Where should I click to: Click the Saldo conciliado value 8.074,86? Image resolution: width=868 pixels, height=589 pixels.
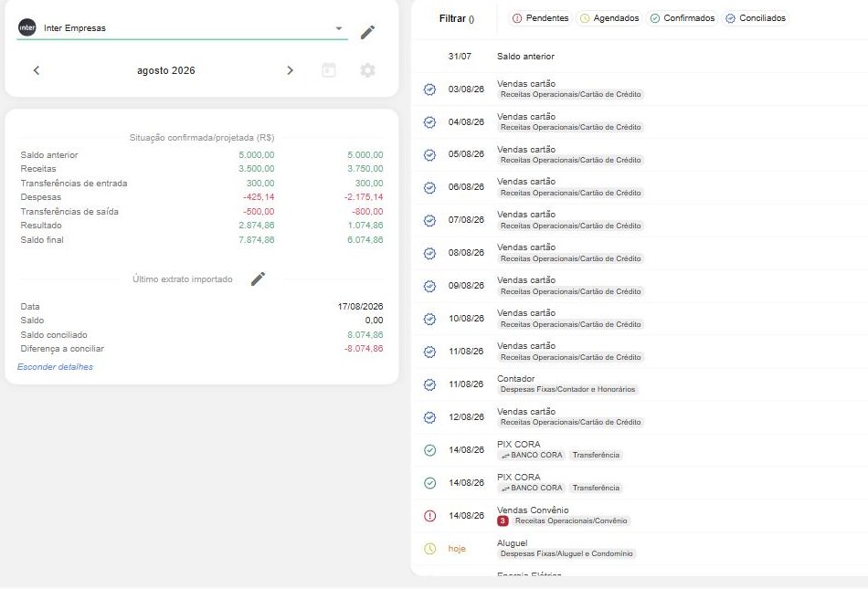pyautogui.click(x=365, y=335)
